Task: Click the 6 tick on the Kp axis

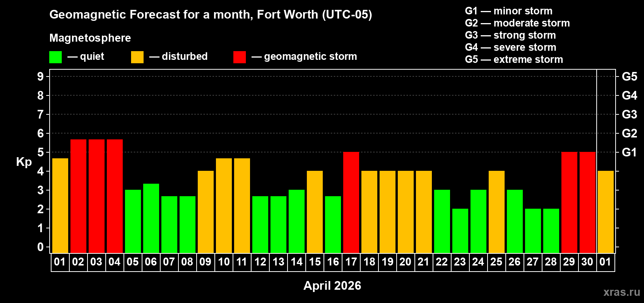Action: (41, 133)
